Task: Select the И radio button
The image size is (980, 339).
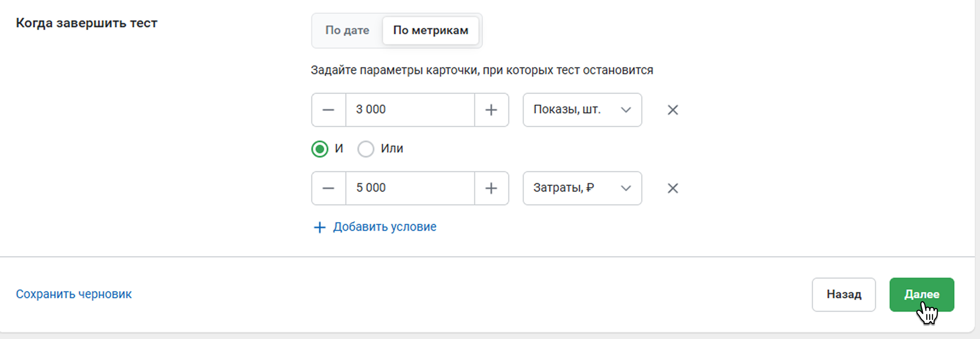Action: coord(320,149)
